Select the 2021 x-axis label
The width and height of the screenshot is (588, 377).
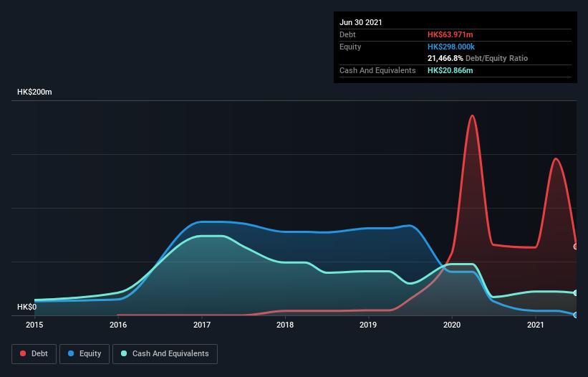[x=536, y=325]
